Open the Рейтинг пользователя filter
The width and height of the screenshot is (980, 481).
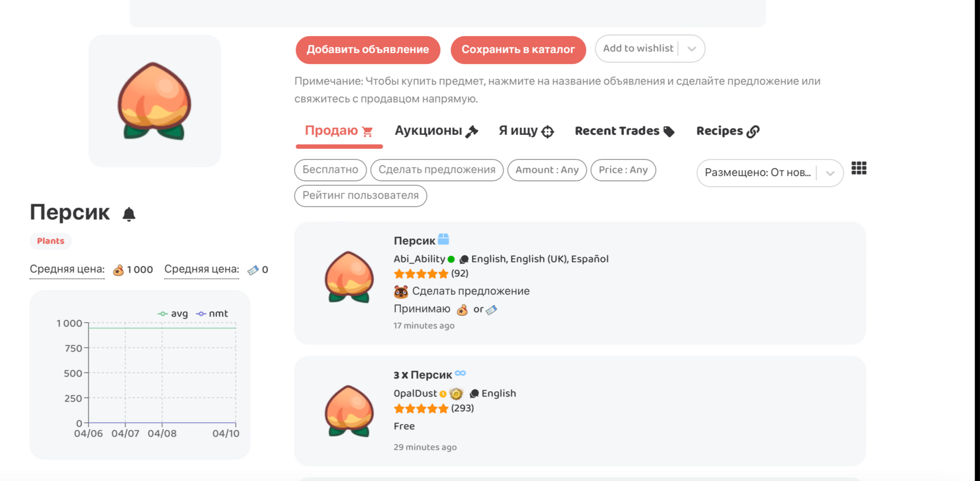pos(360,196)
